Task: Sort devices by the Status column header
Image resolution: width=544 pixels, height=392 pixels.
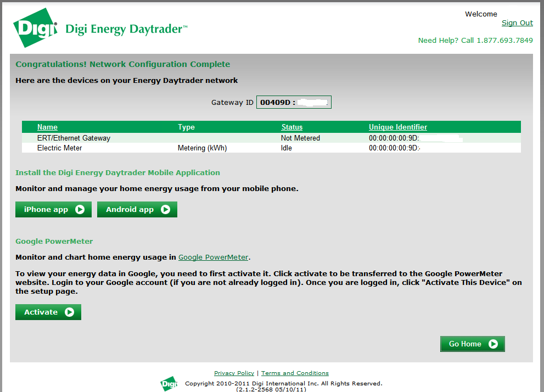Action: [x=291, y=127]
